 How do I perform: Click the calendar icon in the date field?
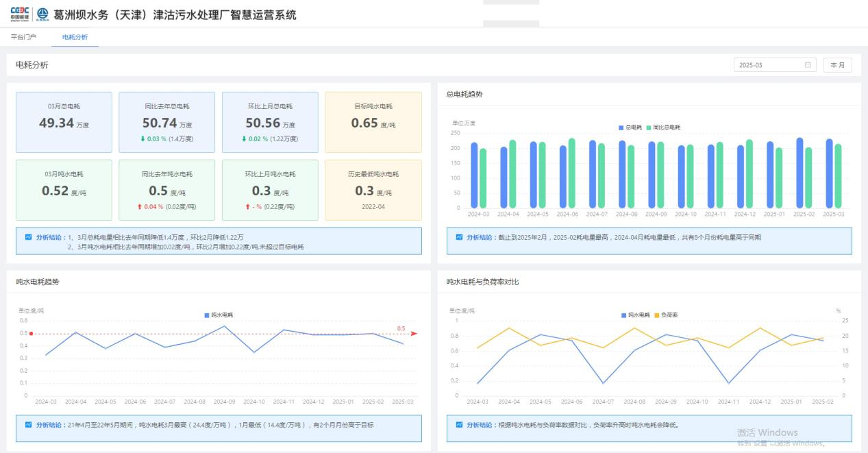807,65
